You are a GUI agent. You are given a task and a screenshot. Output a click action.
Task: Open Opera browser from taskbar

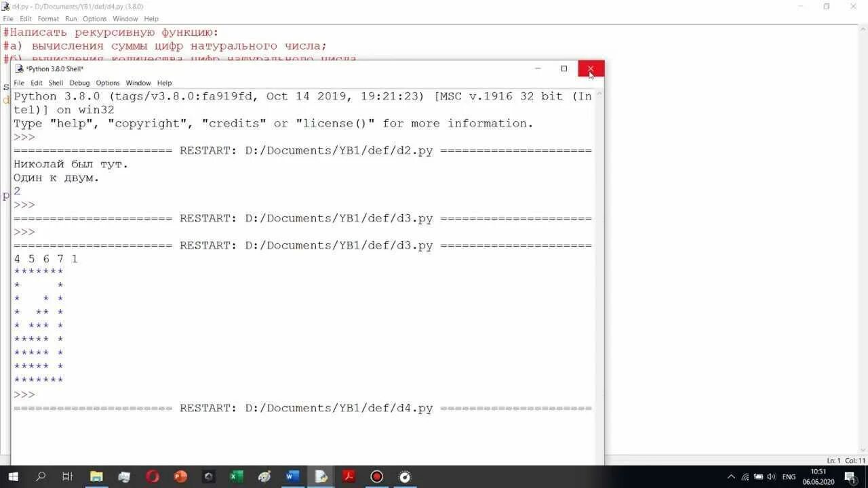coord(152,476)
